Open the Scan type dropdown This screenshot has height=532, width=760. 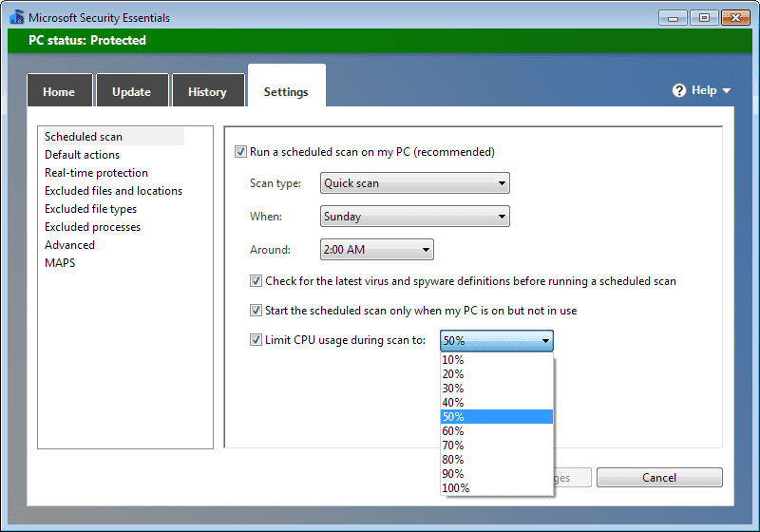tap(415, 183)
